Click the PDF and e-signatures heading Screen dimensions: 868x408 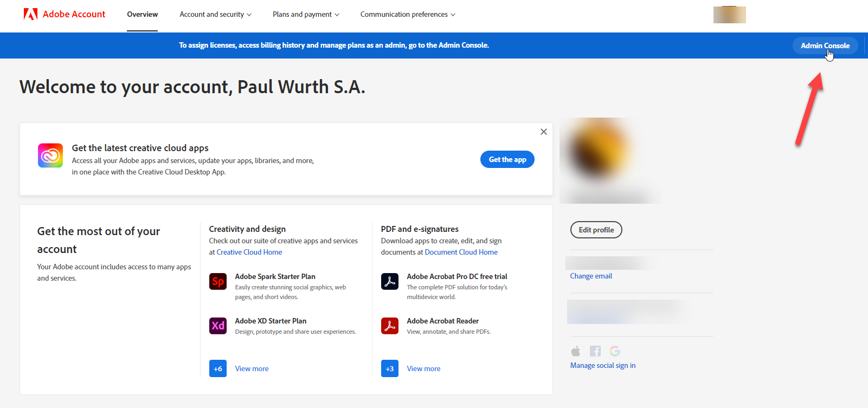coord(420,229)
